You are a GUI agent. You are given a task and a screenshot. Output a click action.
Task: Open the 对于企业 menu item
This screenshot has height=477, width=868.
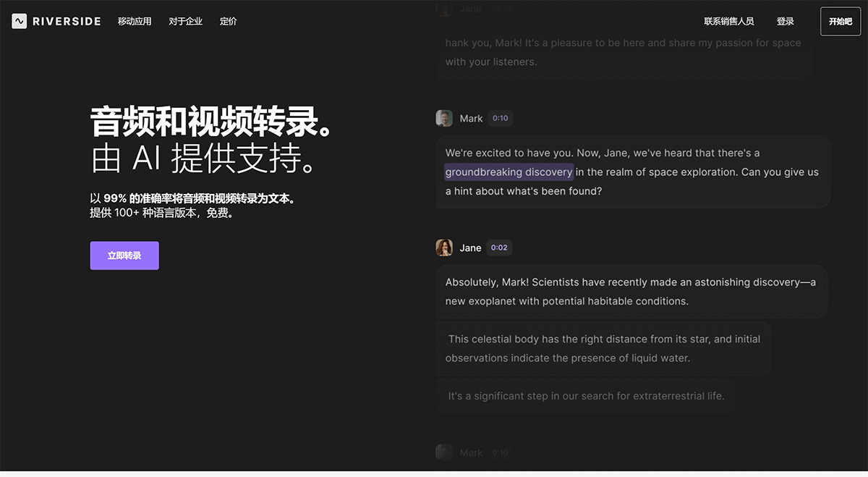(x=185, y=21)
